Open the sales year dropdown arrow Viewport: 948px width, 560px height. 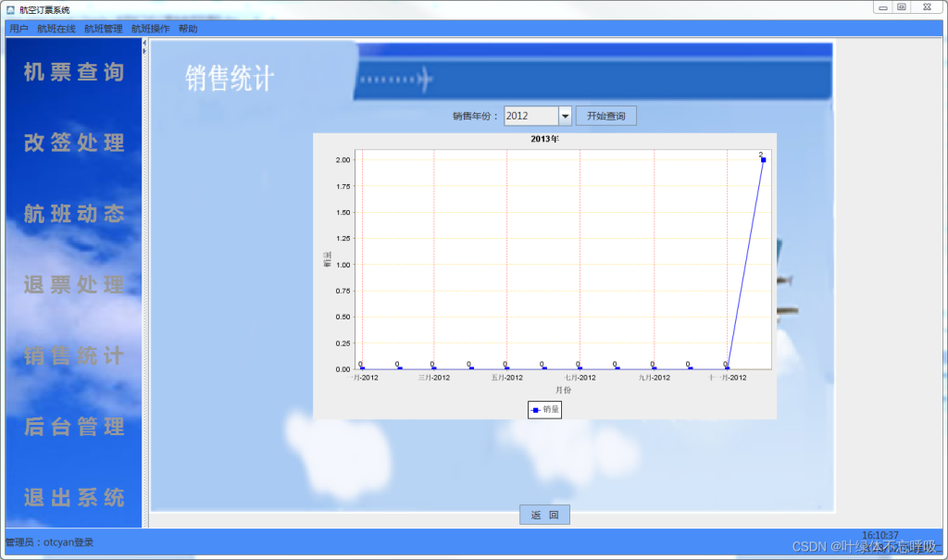pyautogui.click(x=566, y=115)
